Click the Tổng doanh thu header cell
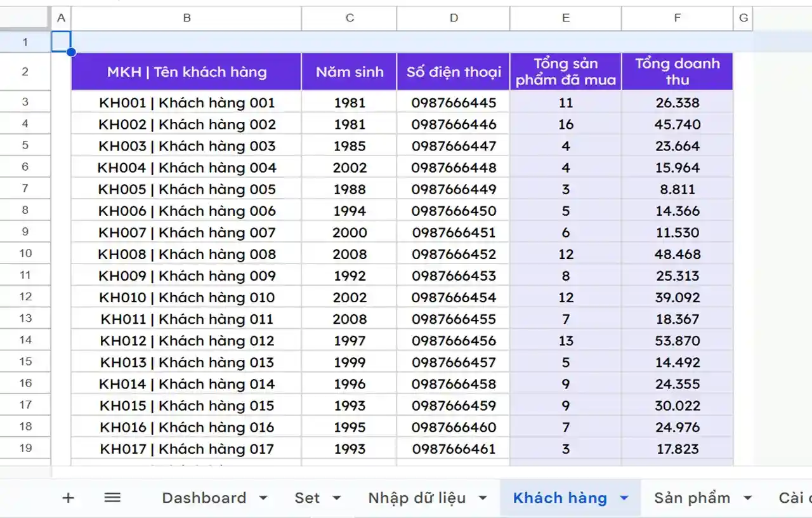812x518 pixels. pyautogui.click(x=677, y=71)
